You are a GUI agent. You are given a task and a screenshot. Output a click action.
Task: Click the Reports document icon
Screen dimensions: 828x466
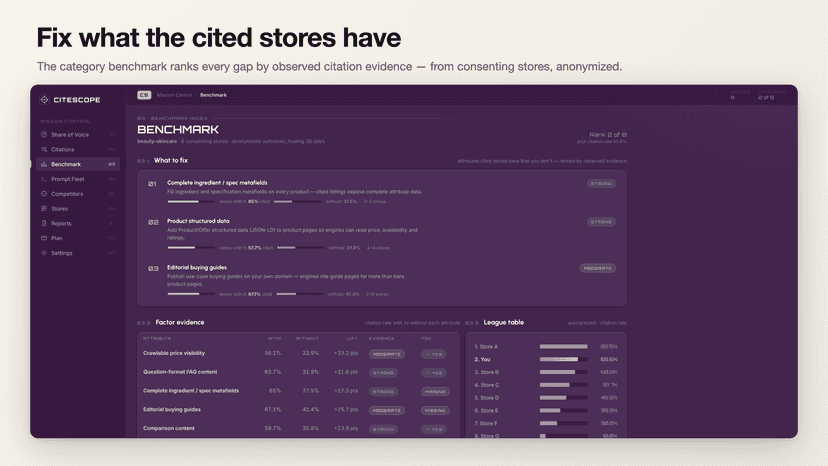coord(44,223)
